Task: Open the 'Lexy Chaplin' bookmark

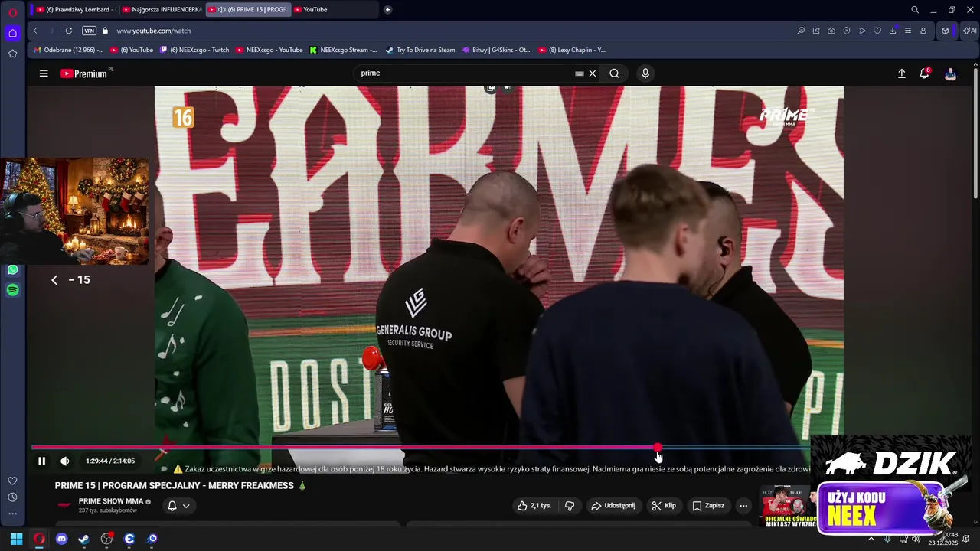Action: tap(572, 50)
